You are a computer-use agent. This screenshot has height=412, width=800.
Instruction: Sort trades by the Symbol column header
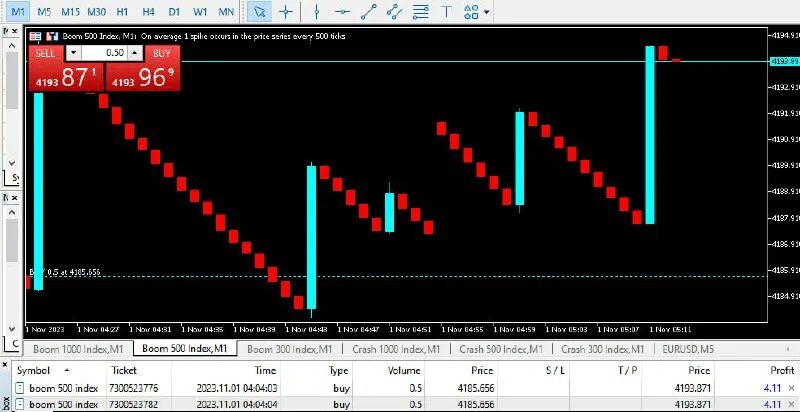[59, 371]
